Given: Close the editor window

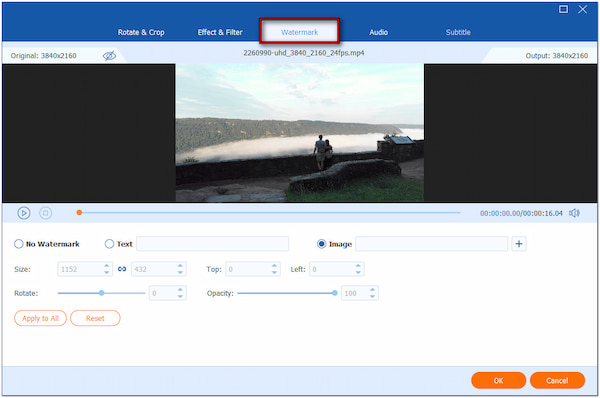Looking at the screenshot, I should tap(582, 9).
